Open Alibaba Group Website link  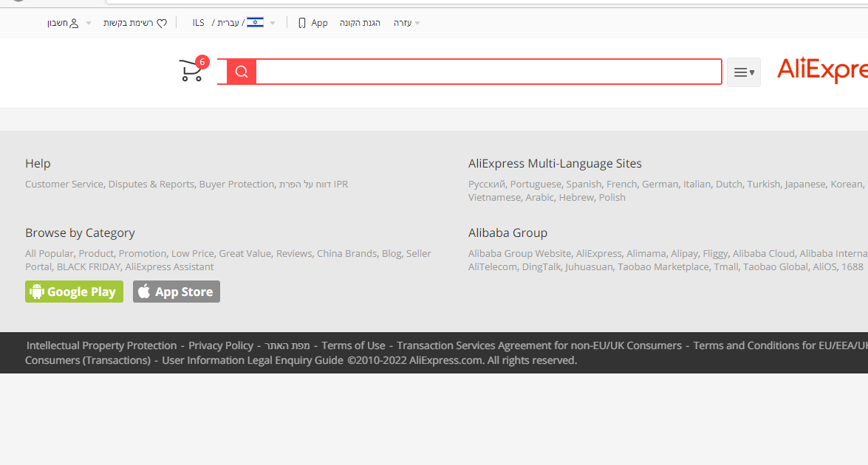pos(520,253)
